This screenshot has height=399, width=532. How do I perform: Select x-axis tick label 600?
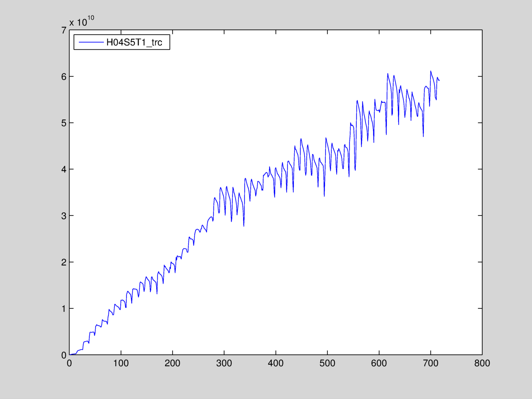point(379,363)
